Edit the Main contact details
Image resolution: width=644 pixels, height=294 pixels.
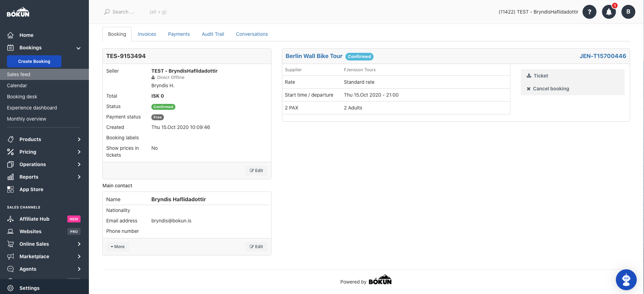(256, 247)
